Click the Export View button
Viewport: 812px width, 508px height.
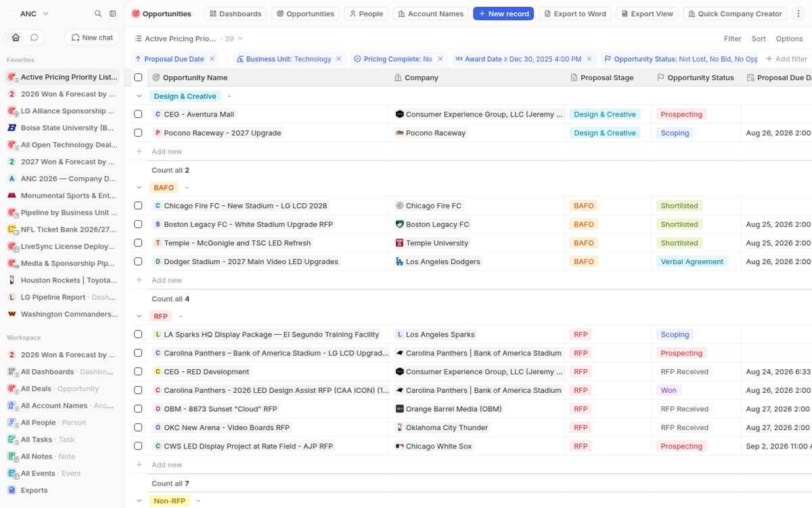tap(647, 14)
